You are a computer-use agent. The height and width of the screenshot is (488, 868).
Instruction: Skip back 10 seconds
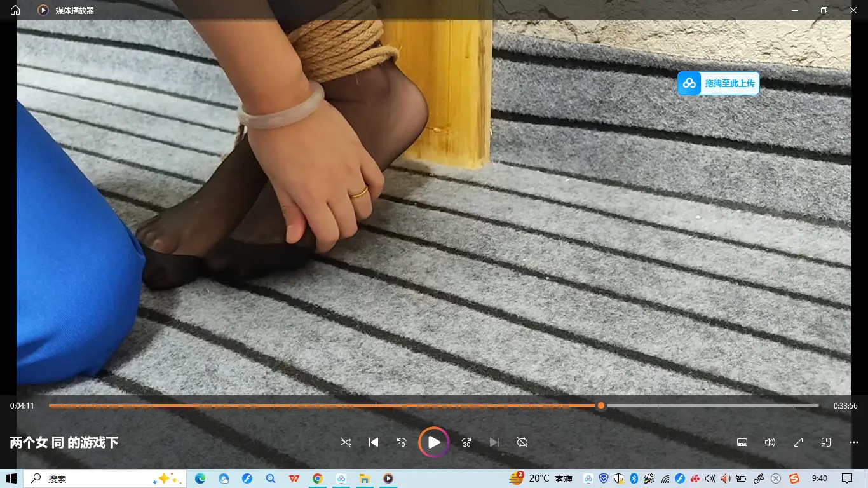(x=402, y=442)
